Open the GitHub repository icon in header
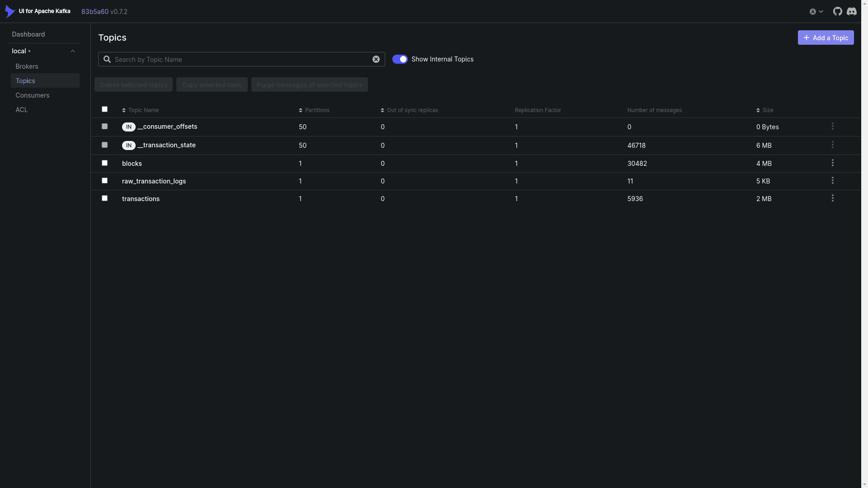 coord(837,11)
